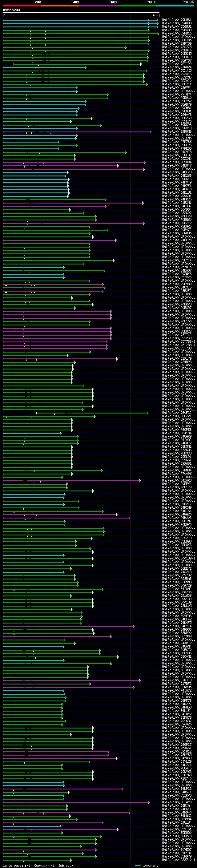Select the UniRef100_Q6S004 label
Screen dimensions: 197x868
pos(177,162)
